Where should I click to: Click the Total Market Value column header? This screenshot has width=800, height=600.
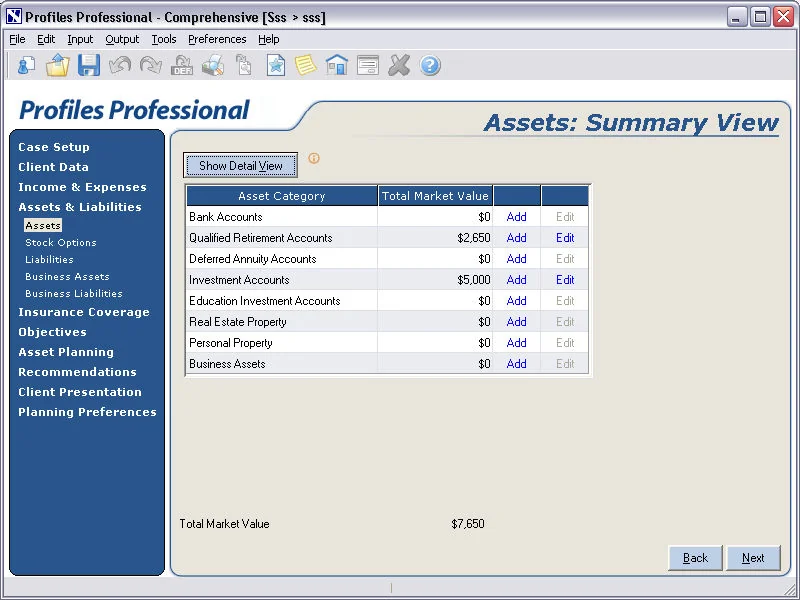435,196
